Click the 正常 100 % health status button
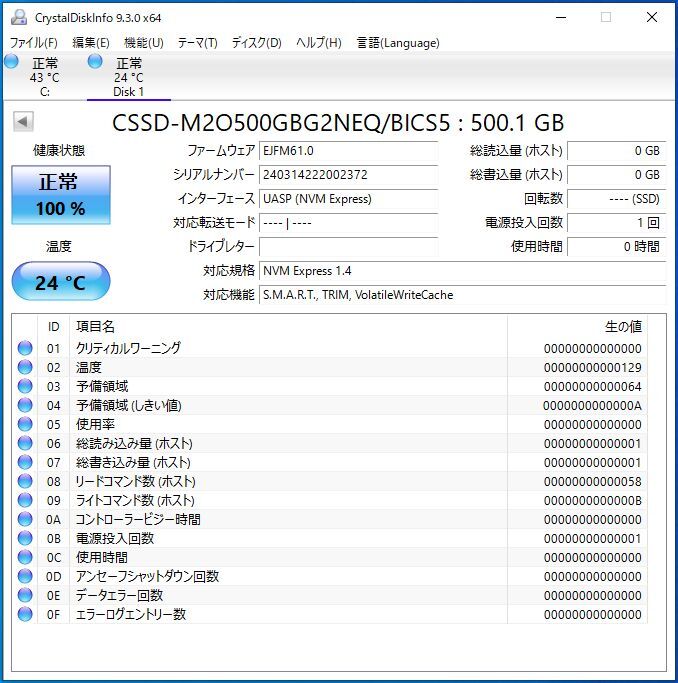This screenshot has width=678, height=683. pyautogui.click(x=61, y=195)
